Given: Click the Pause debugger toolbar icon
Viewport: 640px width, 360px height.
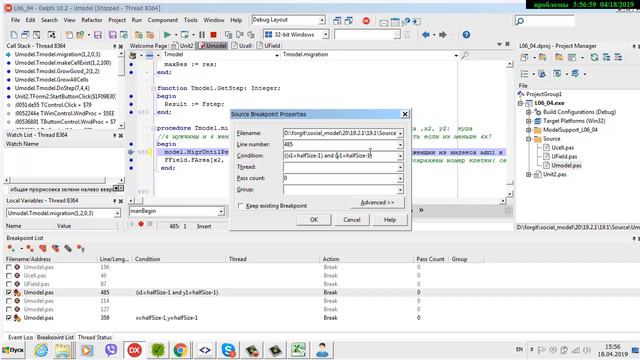Looking at the screenshot, I should coord(202,35).
